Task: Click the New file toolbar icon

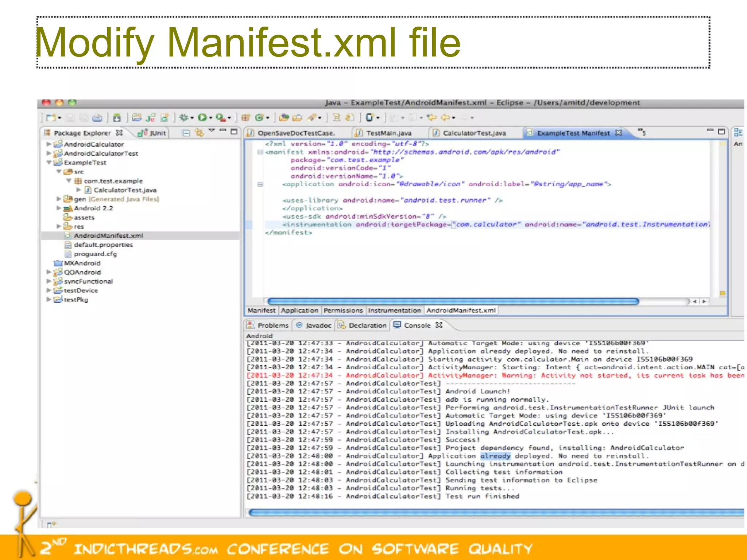Action: [51, 118]
